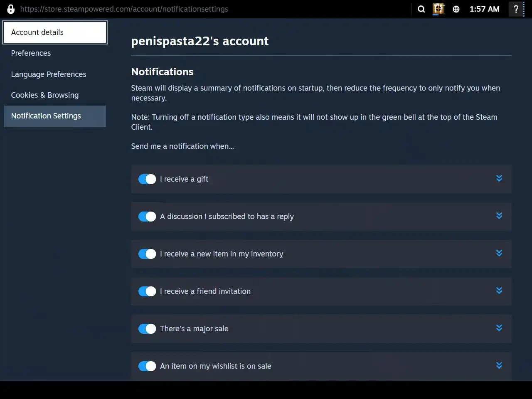Click the 'Notifications' heading
This screenshot has width=532, height=399.
[162, 72]
